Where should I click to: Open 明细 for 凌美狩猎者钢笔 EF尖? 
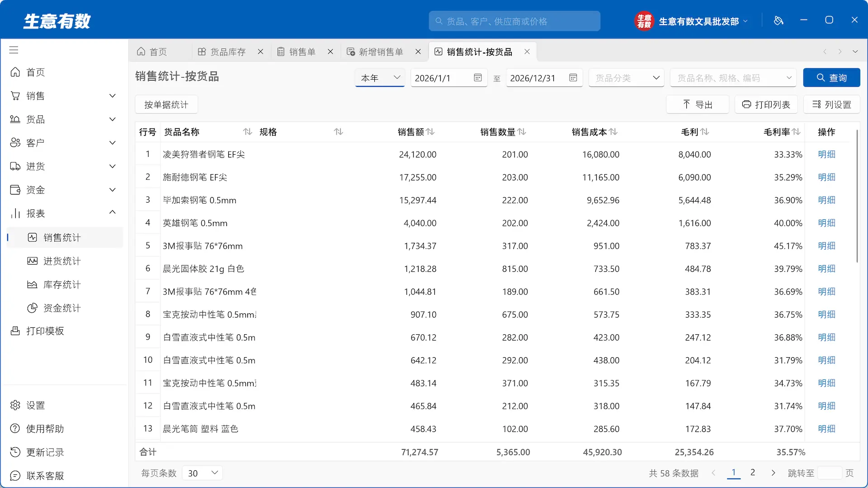click(826, 154)
